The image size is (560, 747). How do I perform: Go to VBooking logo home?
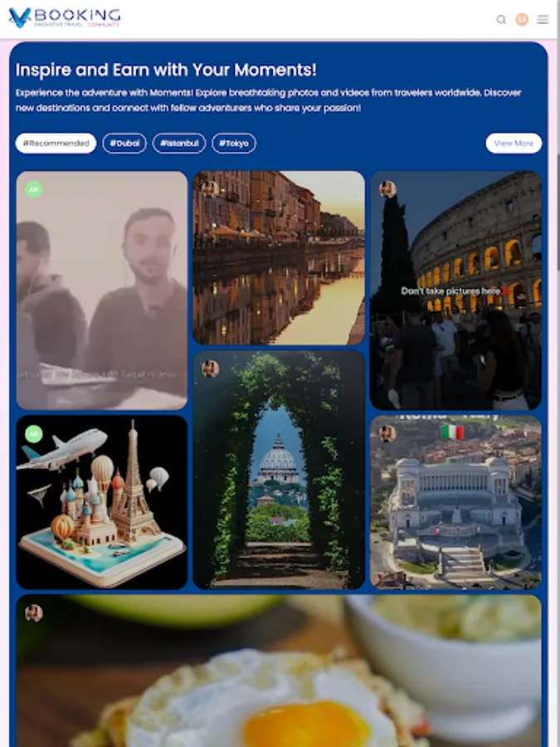(64, 18)
